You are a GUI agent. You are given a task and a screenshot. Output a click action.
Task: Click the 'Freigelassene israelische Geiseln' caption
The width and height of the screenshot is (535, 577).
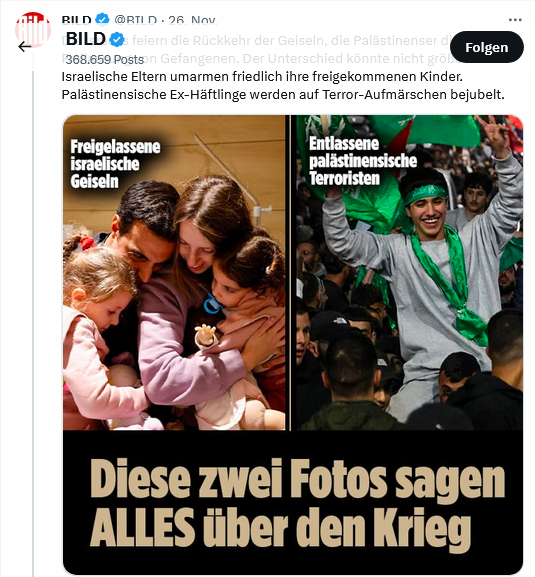[115, 164]
